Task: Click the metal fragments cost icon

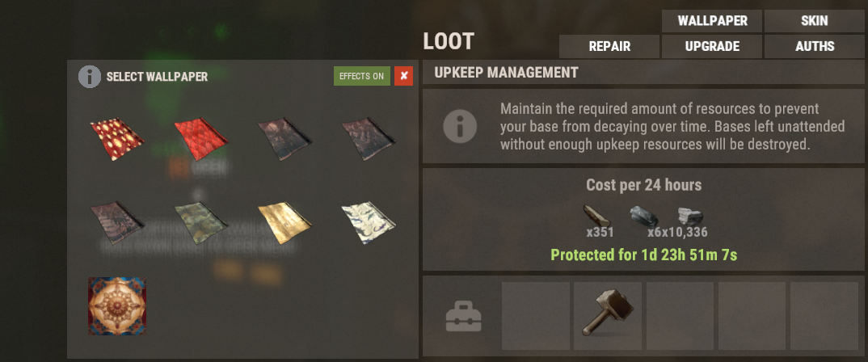Action: pos(643,216)
